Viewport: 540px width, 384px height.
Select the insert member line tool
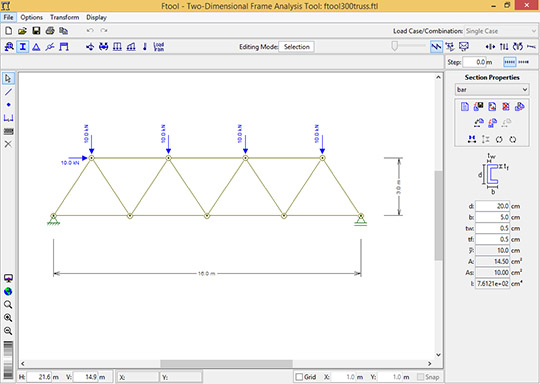(x=8, y=92)
